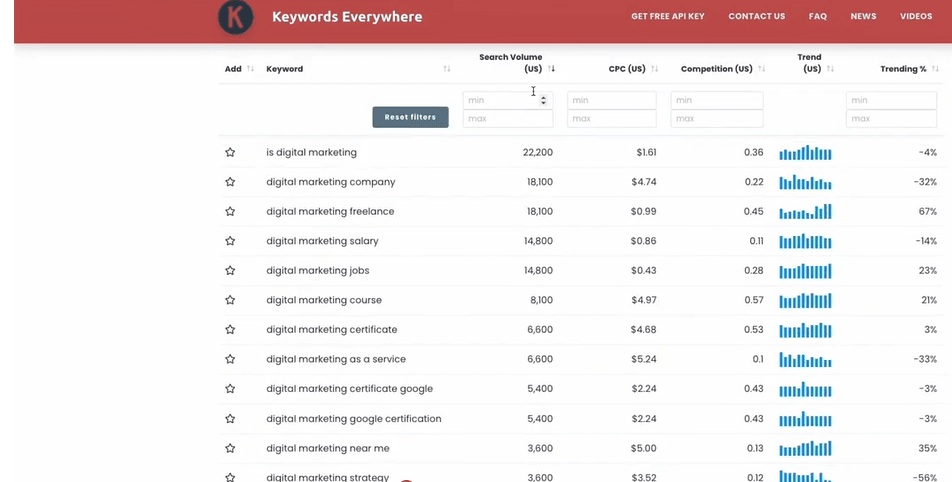Viewport: 952px width, 482px height.
Task: Click the 0.36 competition value
Action: 753,152
